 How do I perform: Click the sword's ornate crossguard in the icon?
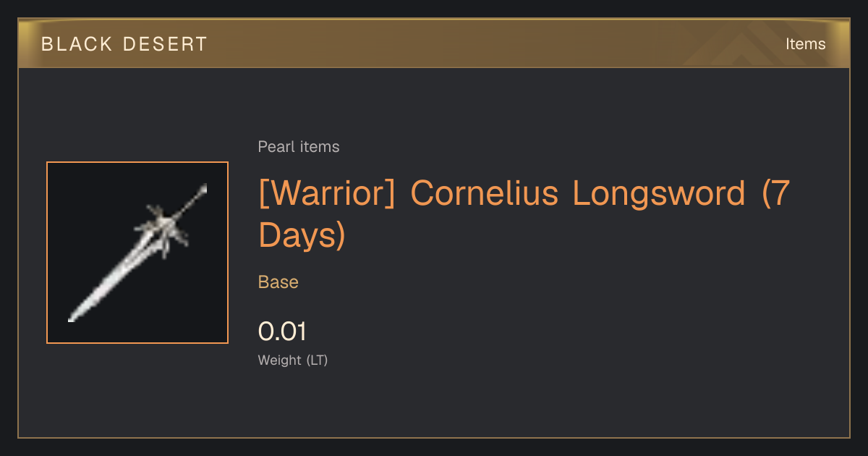click(x=164, y=226)
